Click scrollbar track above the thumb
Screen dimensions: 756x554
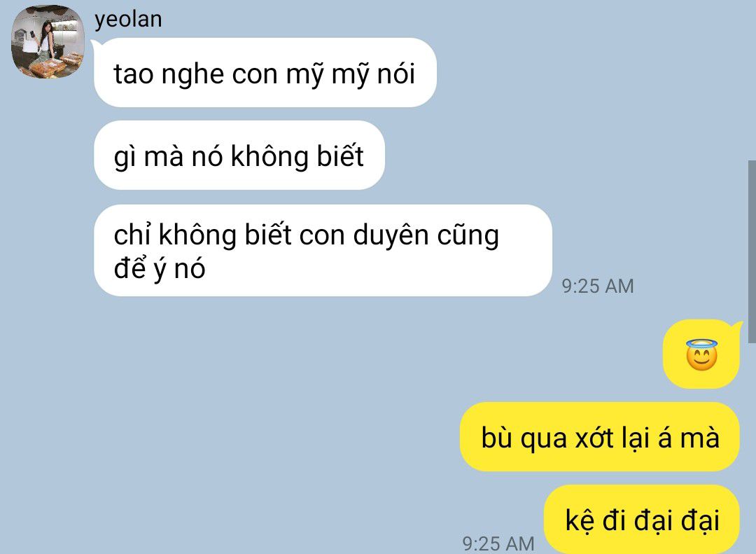pyautogui.click(x=752, y=80)
